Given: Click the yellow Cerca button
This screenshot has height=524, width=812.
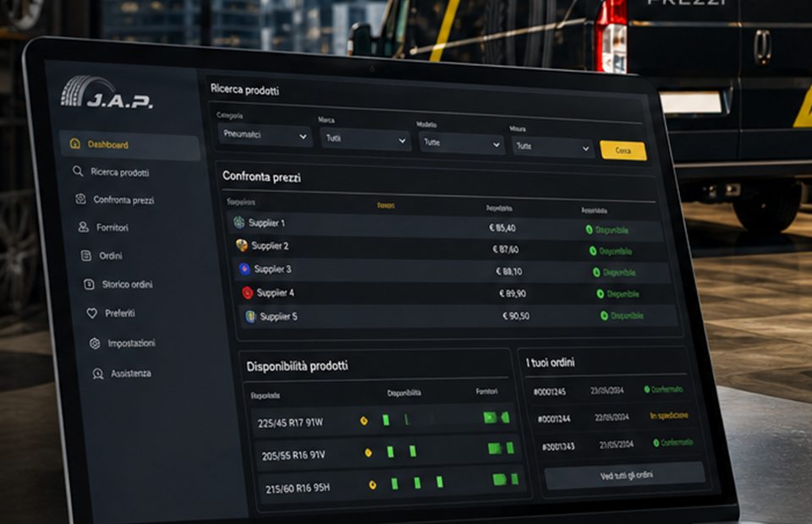Looking at the screenshot, I should [623, 150].
